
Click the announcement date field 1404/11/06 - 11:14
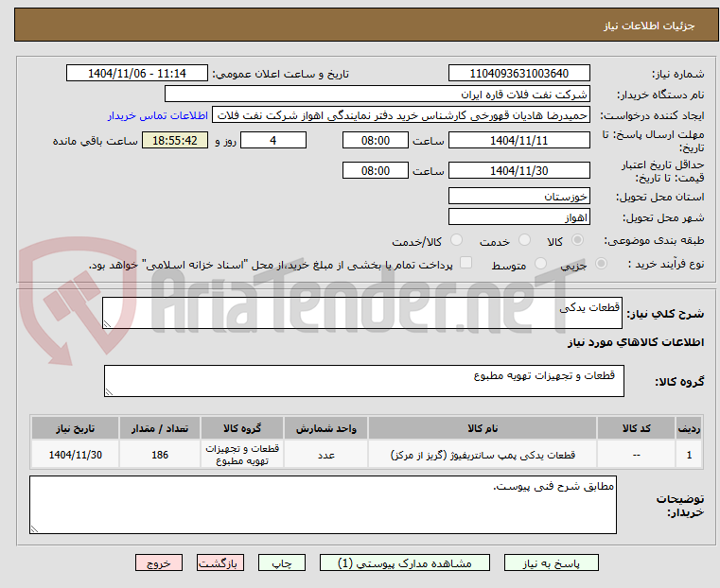(137, 73)
